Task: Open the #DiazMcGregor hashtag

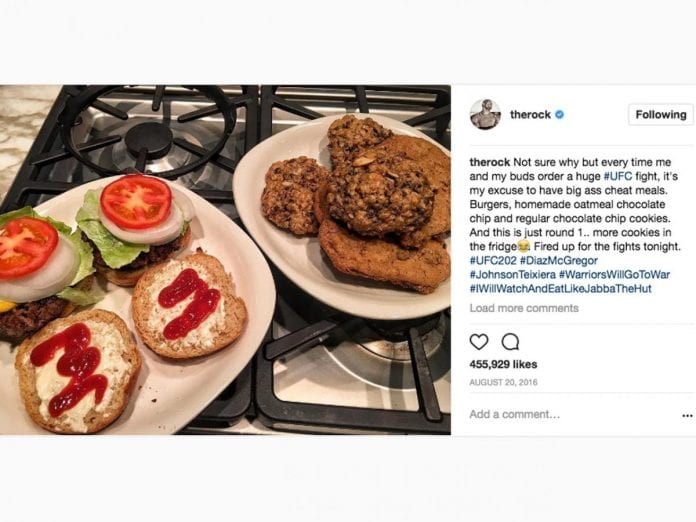Action: pyautogui.click(x=559, y=260)
